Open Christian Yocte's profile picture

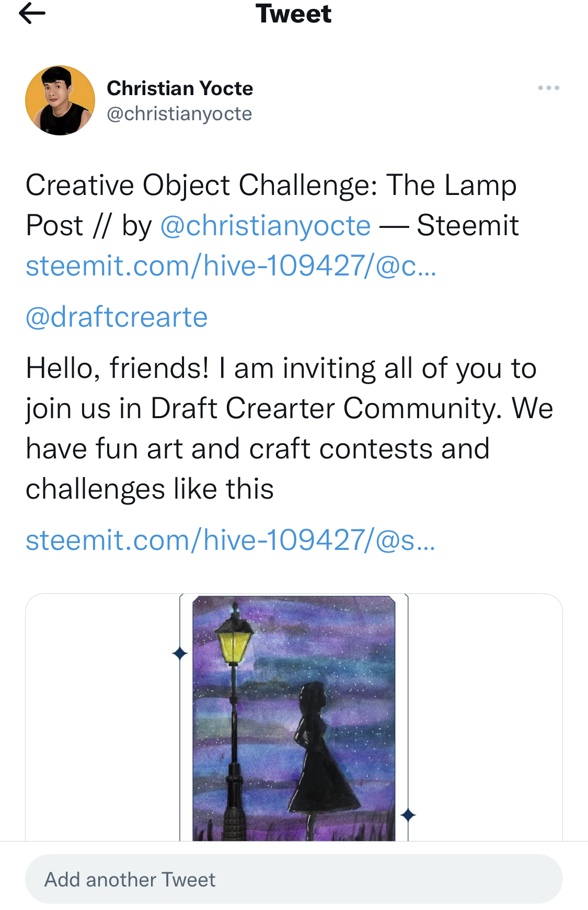click(x=60, y=100)
